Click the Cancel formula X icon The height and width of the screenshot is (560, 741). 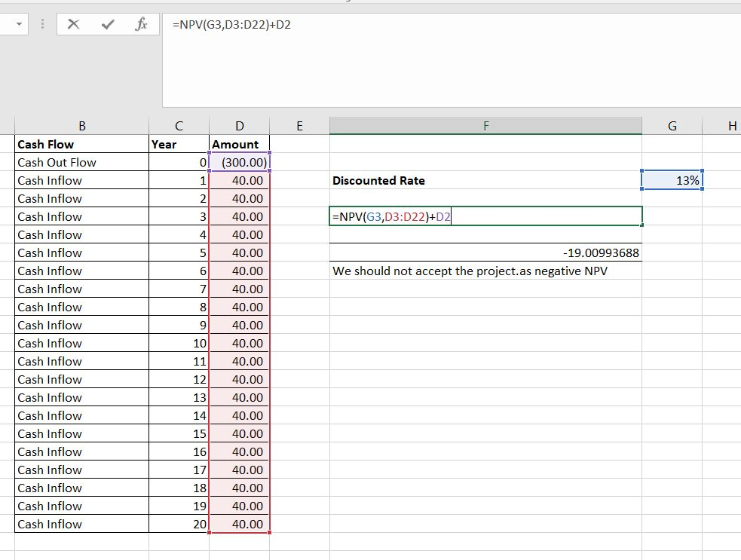(73, 24)
